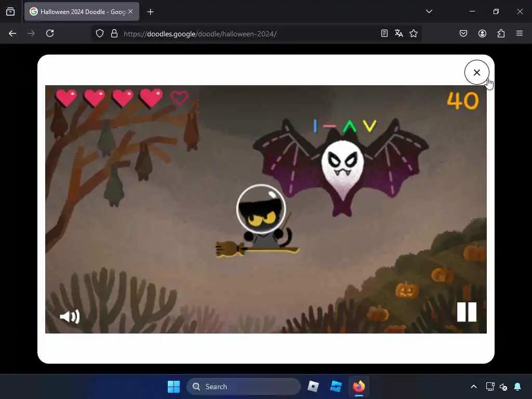Screen dimensions: 532x399
Task: Open a new tab
Action: pyautogui.click(x=150, y=12)
